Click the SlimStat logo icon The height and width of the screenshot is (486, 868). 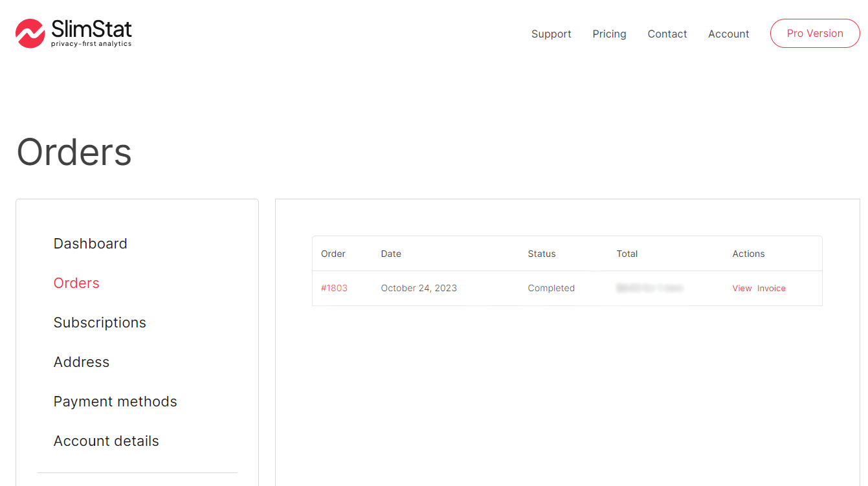[29, 33]
